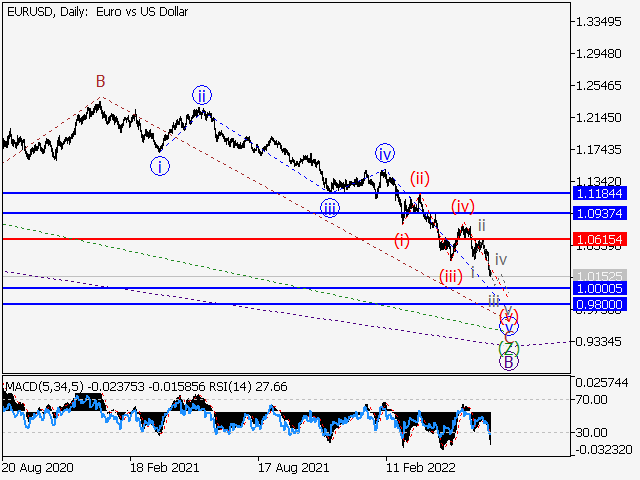Click the 1.25465 price axis value
Viewport: 640px width, 480px height.
[x=598, y=86]
